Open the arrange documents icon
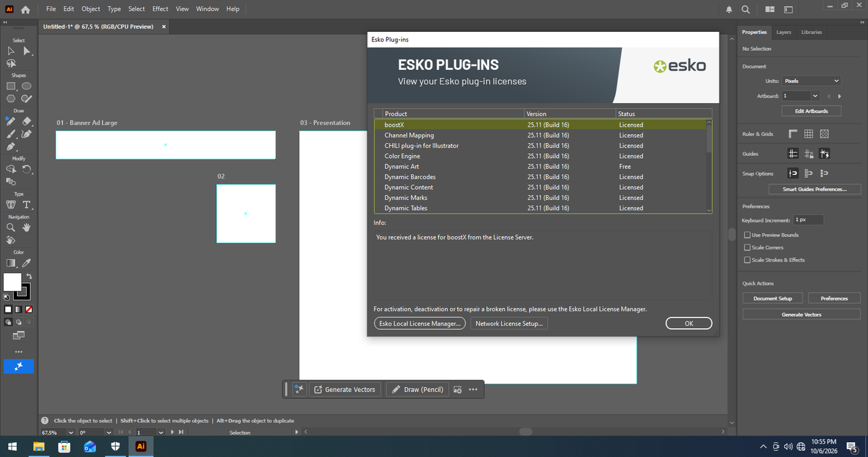The image size is (868, 457). point(770,9)
